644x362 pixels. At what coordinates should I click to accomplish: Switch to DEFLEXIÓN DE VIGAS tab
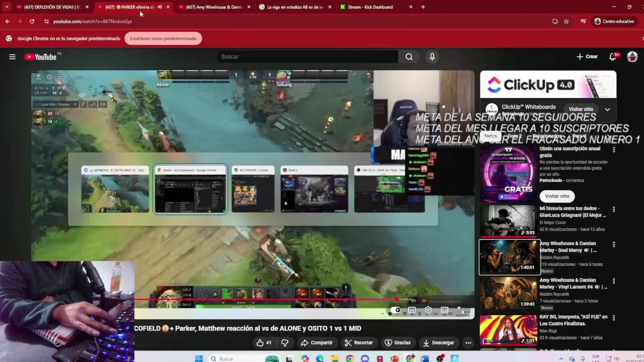point(52,7)
